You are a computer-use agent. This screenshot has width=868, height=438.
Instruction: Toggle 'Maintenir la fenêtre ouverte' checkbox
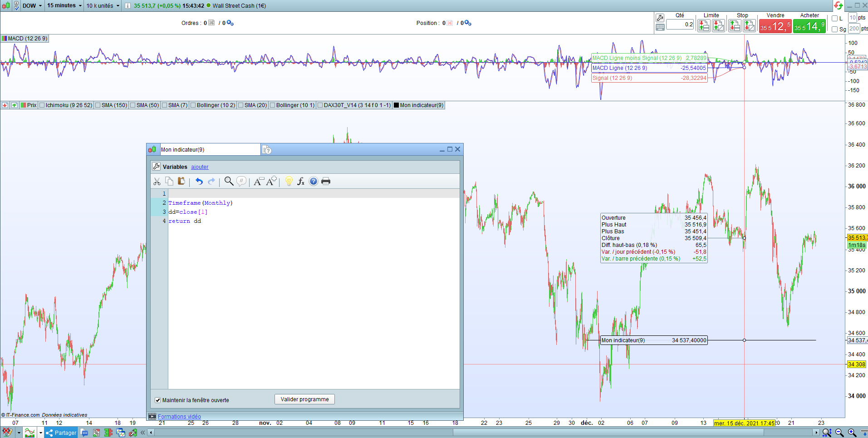pos(157,400)
